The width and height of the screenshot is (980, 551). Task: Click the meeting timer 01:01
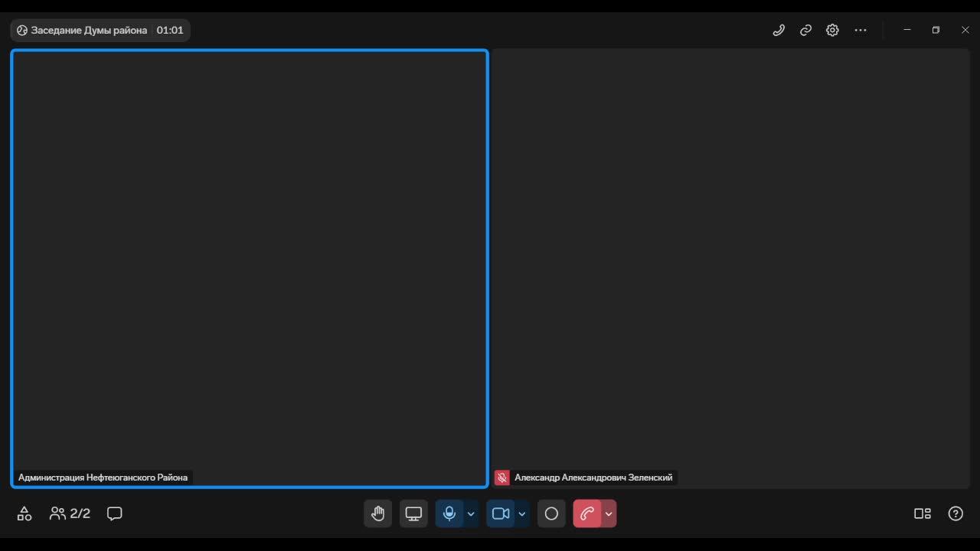170,31
